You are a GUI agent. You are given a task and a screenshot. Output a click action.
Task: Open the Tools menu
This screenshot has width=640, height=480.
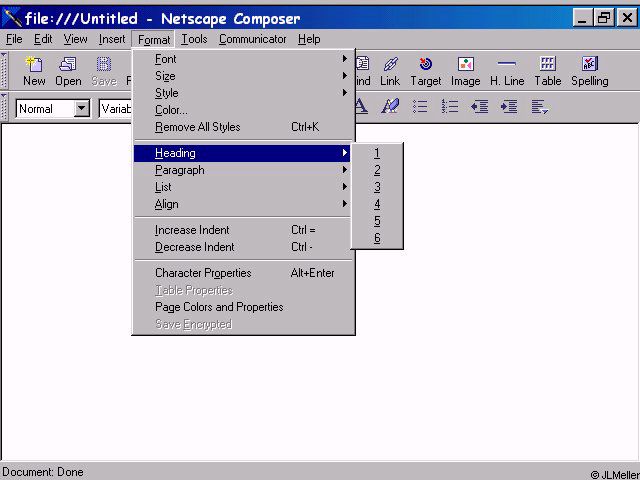pos(194,39)
